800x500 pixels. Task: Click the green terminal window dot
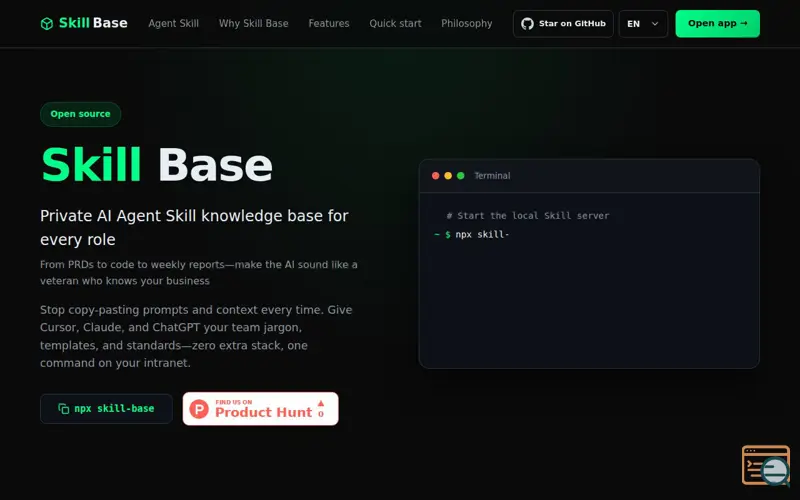[461, 176]
